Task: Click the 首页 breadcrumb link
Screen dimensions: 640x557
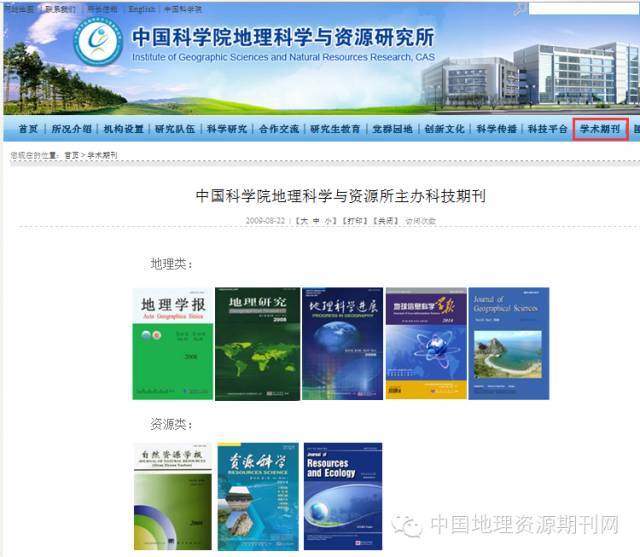Action: coord(71,155)
